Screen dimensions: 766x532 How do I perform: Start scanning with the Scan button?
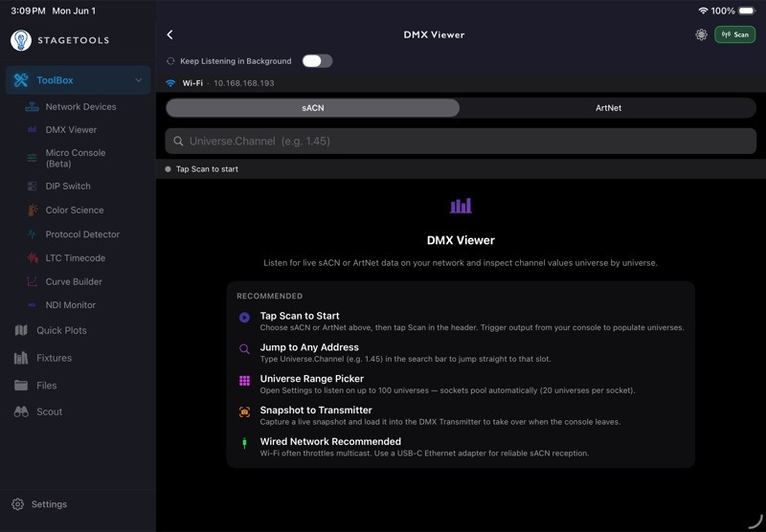(x=734, y=34)
